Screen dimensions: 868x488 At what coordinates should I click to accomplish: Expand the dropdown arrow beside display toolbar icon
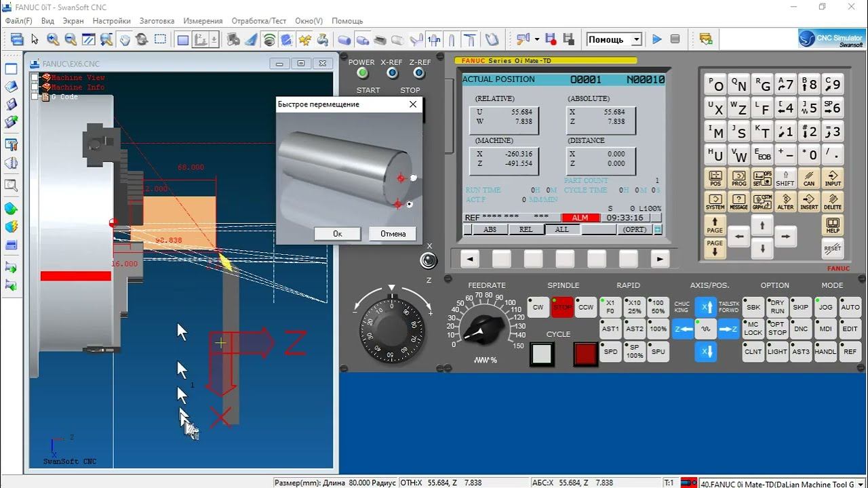tap(214, 40)
